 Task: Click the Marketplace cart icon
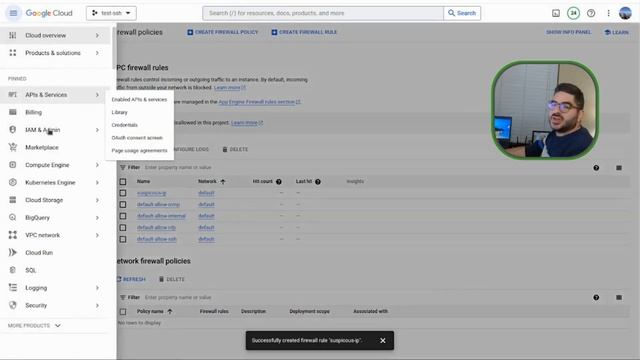[x=13, y=147]
